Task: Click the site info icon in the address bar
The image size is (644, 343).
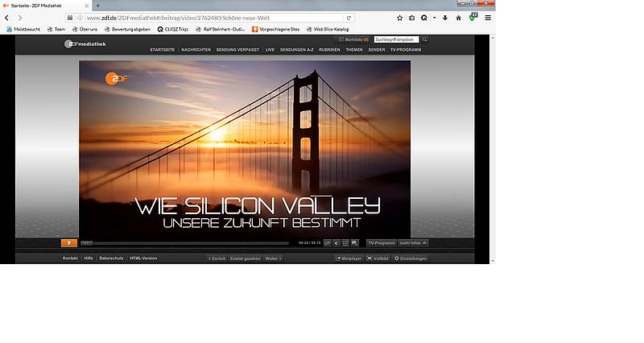Action: [80, 18]
